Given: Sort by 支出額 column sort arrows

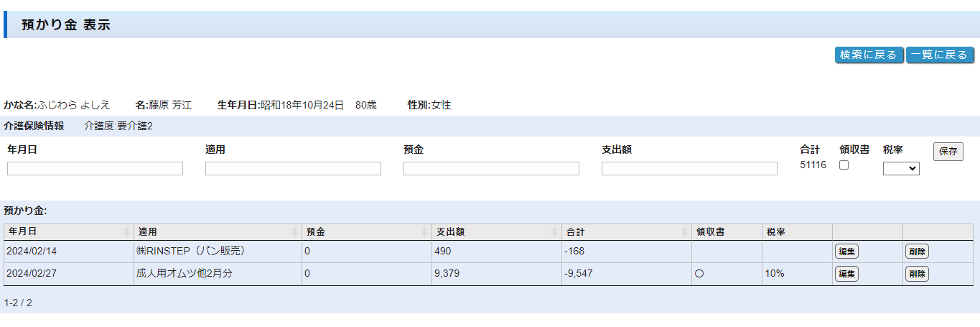Looking at the screenshot, I should [554, 232].
